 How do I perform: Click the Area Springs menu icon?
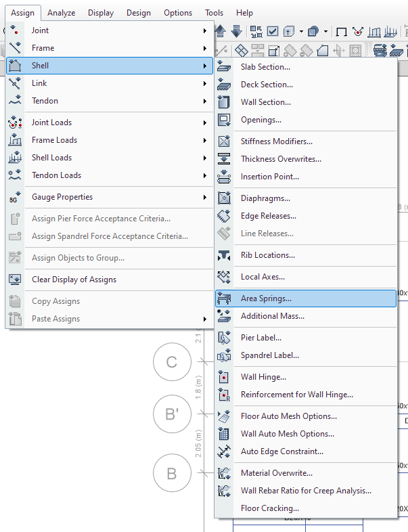coord(225,298)
